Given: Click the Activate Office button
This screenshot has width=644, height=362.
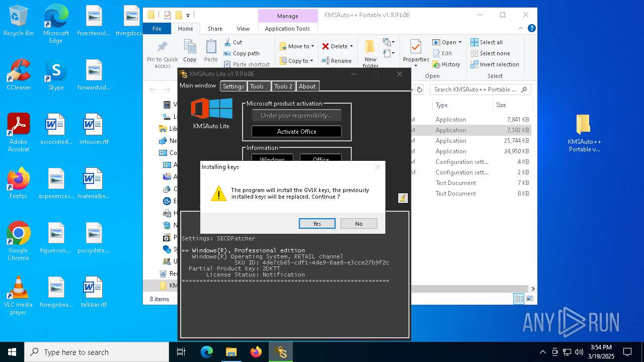Looking at the screenshot, I should point(296,132).
